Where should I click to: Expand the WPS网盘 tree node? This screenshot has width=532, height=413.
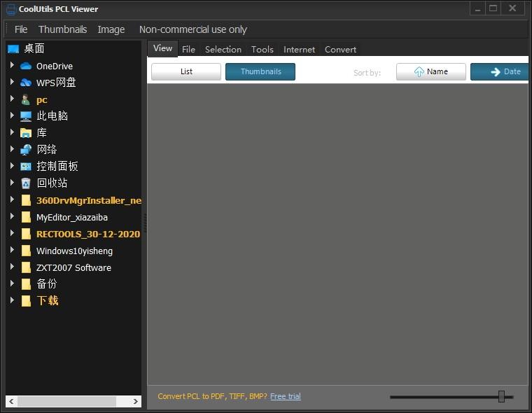12,81
